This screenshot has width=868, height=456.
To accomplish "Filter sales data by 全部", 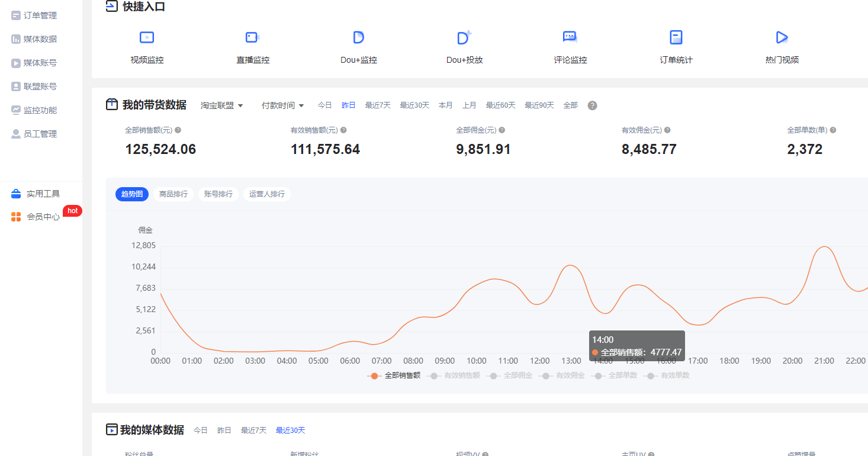I will pyautogui.click(x=571, y=105).
